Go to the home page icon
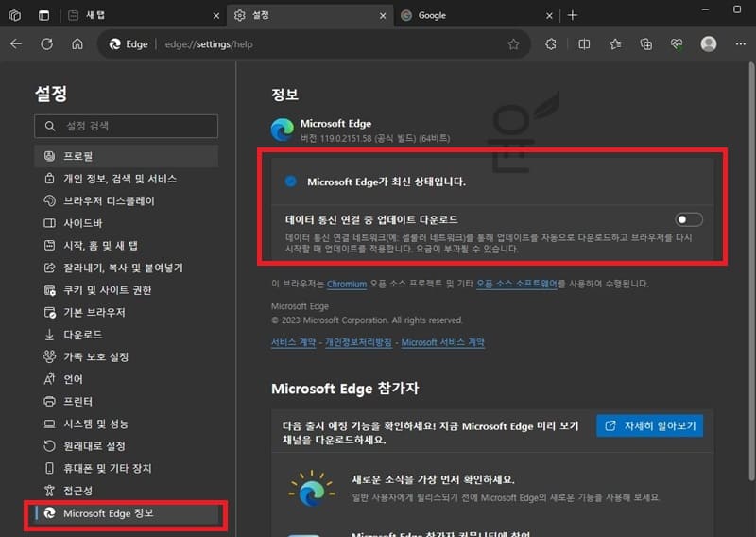The height and width of the screenshot is (537, 756). [77, 43]
